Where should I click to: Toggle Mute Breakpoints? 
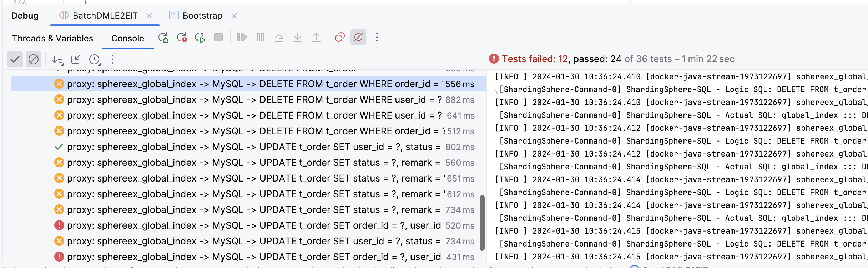[x=358, y=38]
